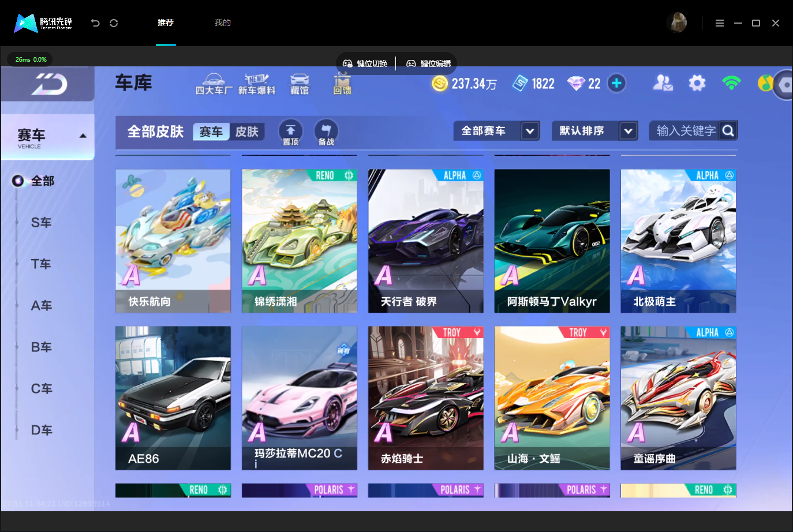This screenshot has width=793, height=532.
Task: Click the 全部皮肤 heading
Action: (155, 132)
